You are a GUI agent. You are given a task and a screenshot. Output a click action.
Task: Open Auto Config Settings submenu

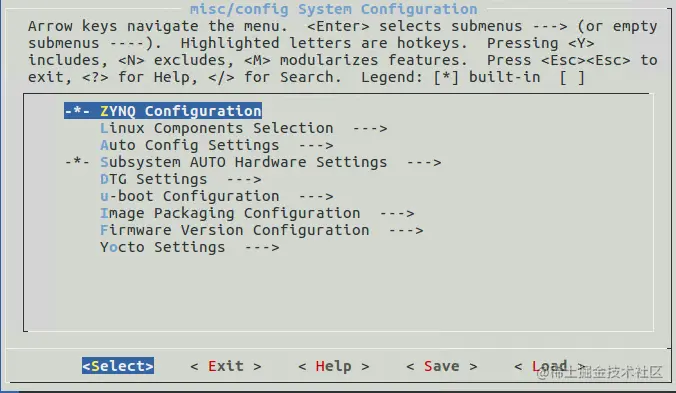(217, 145)
